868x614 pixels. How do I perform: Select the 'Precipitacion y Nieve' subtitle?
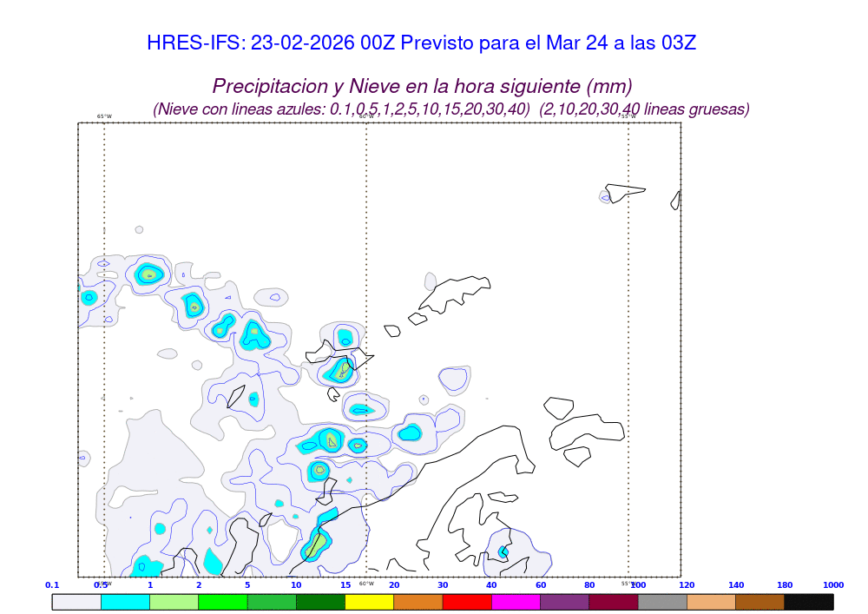pyautogui.click(x=422, y=86)
